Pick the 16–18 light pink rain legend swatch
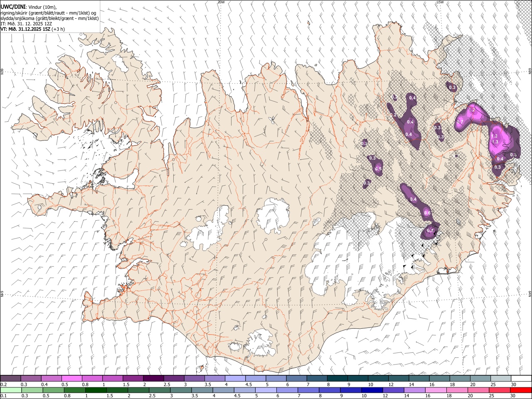The image size is (532, 399). pyautogui.click(x=436, y=390)
